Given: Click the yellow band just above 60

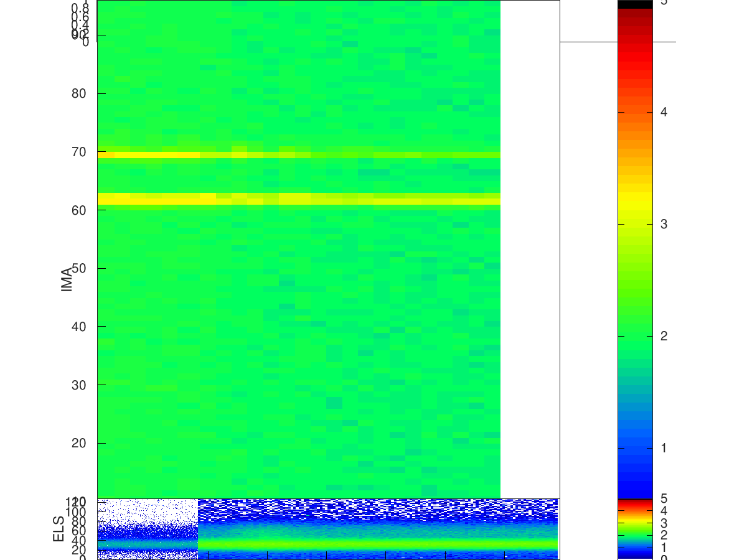Looking at the screenshot, I should point(299,198).
